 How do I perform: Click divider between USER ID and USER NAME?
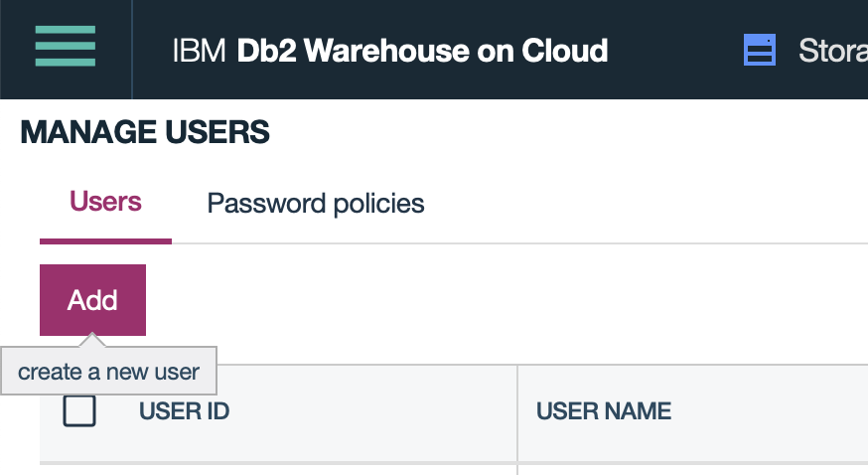coord(517,412)
